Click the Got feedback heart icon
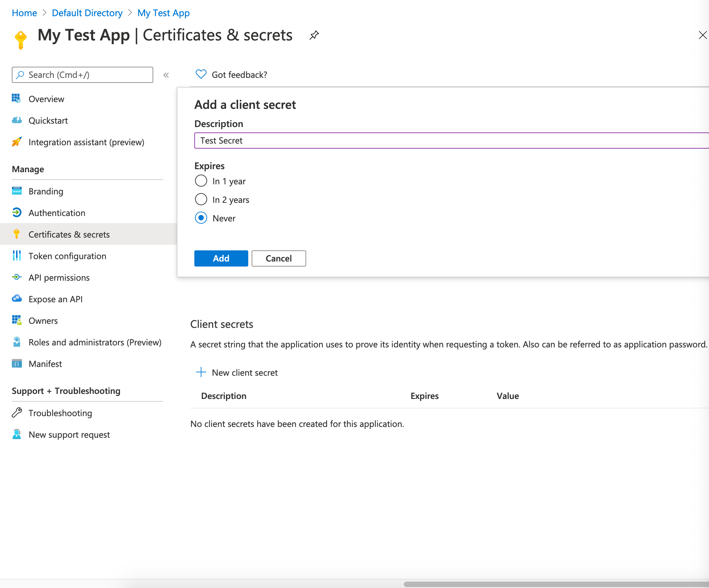709x588 pixels. tap(200, 74)
